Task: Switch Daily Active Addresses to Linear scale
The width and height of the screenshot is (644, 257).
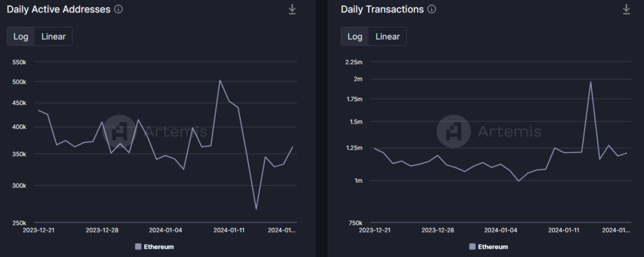Action: pyautogui.click(x=53, y=37)
